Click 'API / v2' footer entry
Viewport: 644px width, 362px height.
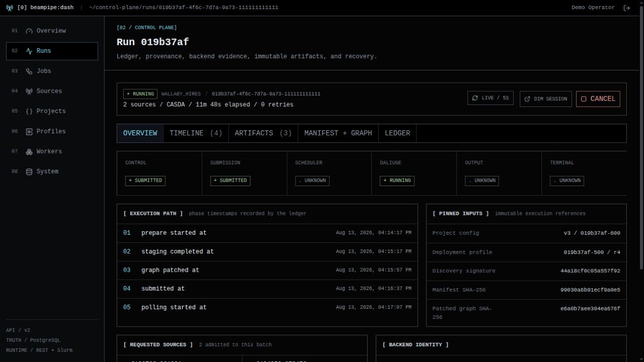(x=18, y=331)
